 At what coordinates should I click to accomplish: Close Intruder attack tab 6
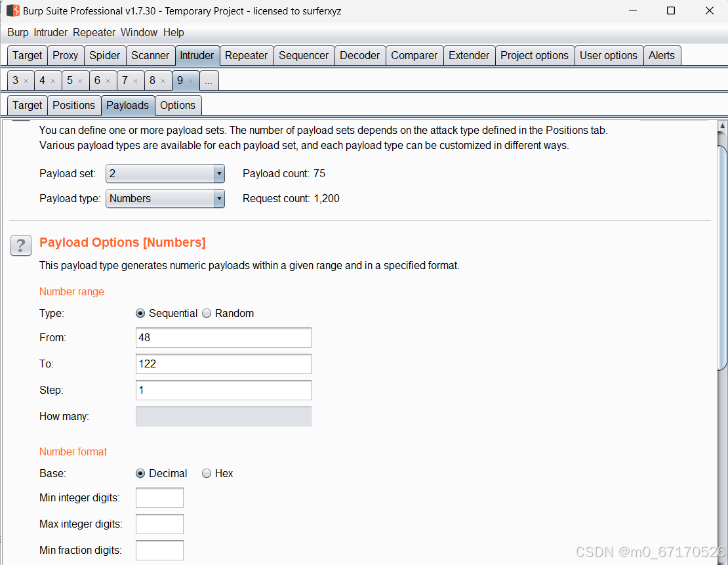click(x=108, y=81)
